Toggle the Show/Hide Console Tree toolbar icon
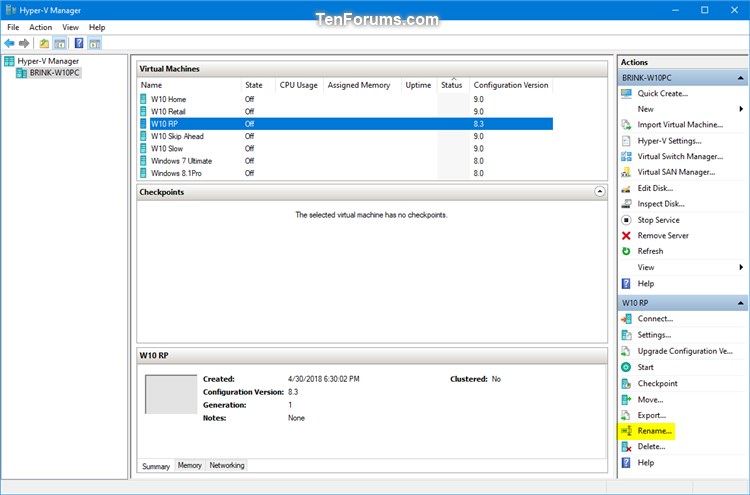 click(x=60, y=44)
